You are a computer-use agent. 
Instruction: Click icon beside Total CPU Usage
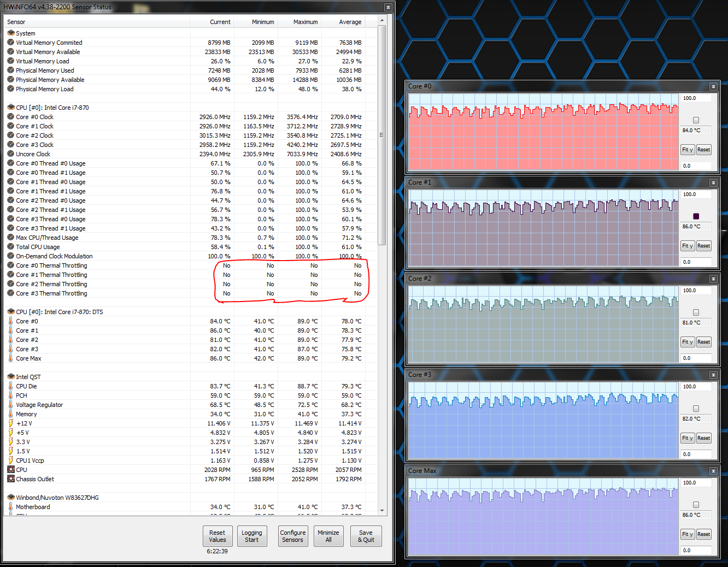[10, 247]
